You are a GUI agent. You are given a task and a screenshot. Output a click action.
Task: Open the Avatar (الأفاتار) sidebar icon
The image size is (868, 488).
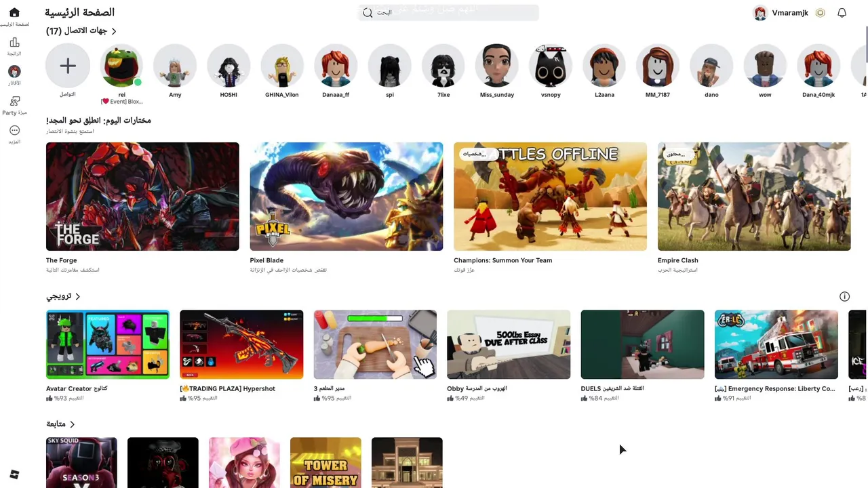[14, 72]
